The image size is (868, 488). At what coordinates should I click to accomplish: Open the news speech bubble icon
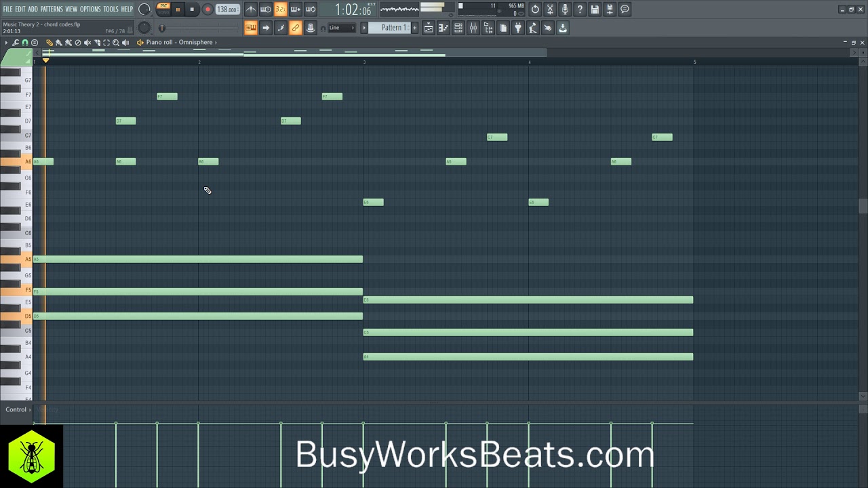(625, 9)
